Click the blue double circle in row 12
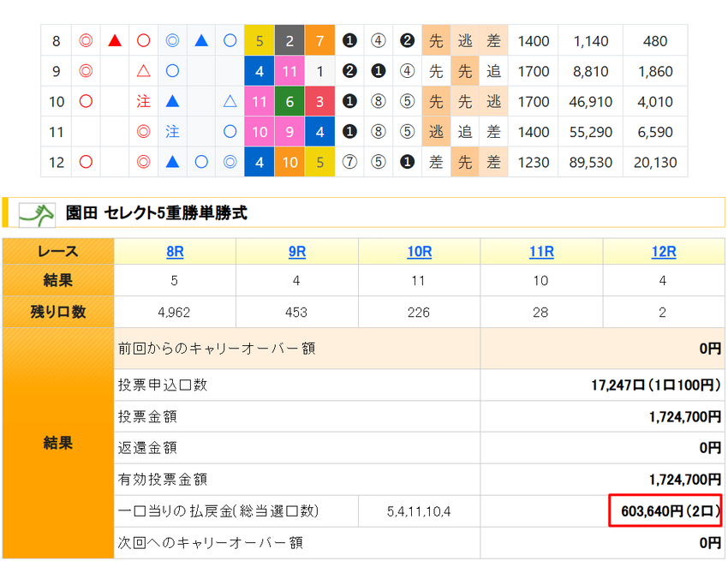 tap(230, 162)
